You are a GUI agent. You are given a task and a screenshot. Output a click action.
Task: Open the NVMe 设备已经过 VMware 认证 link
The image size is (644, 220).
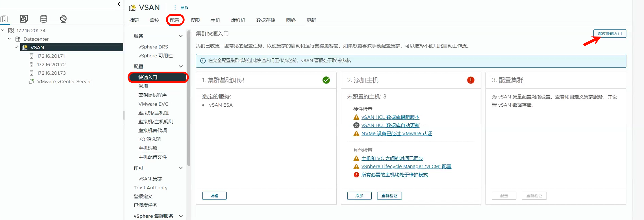coord(397,133)
